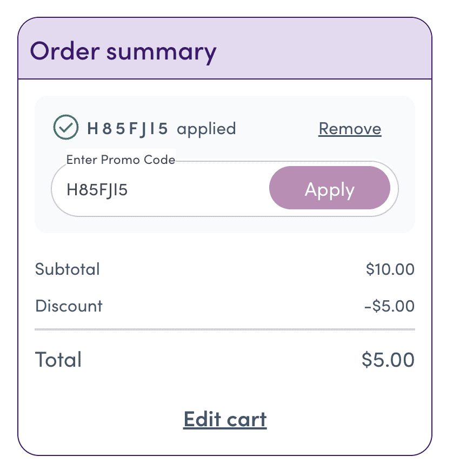Click the Total label
The width and height of the screenshot is (453, 476).
(58, 360)
